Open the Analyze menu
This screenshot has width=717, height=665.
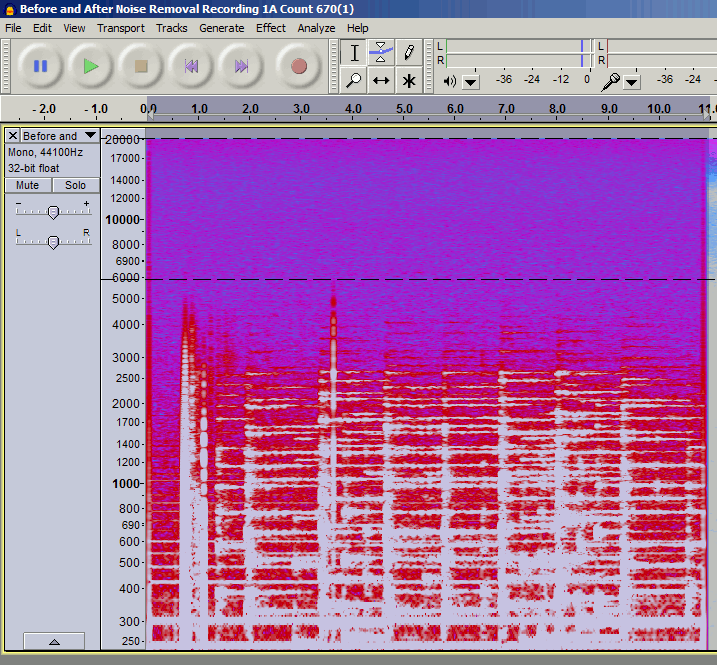316,28
